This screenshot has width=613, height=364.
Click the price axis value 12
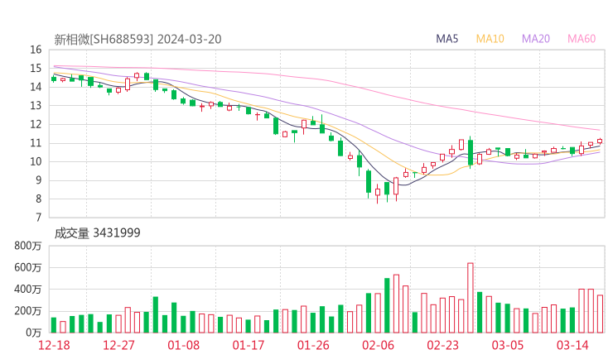pyautogui.click(x=36, y=124)
